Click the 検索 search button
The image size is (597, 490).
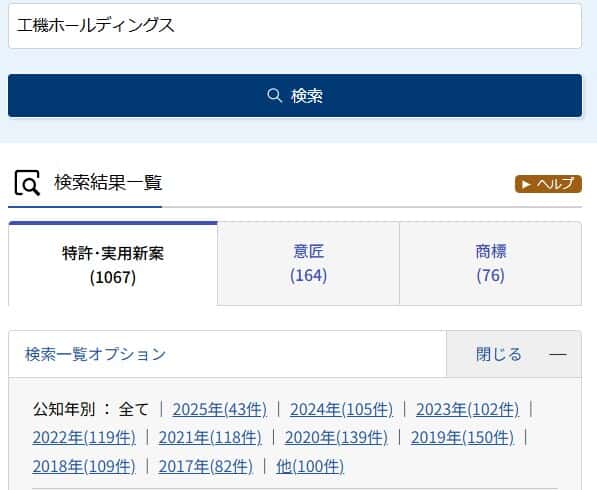(x=295, y=96)
